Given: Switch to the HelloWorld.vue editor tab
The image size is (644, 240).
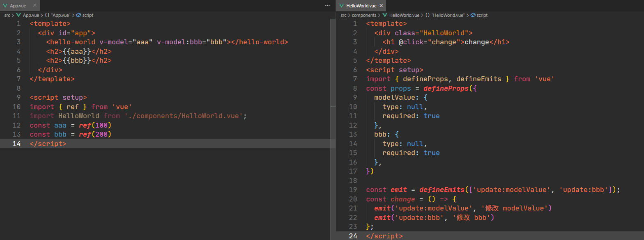Looking at the screenshot, I should click(361, 6).
